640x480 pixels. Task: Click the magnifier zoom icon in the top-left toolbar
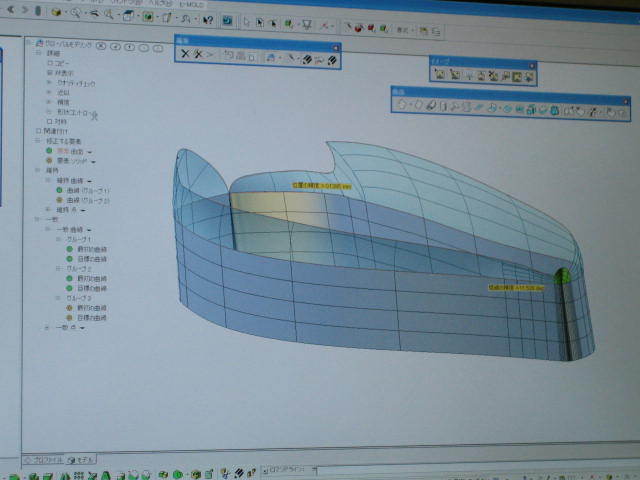[75, 14]
